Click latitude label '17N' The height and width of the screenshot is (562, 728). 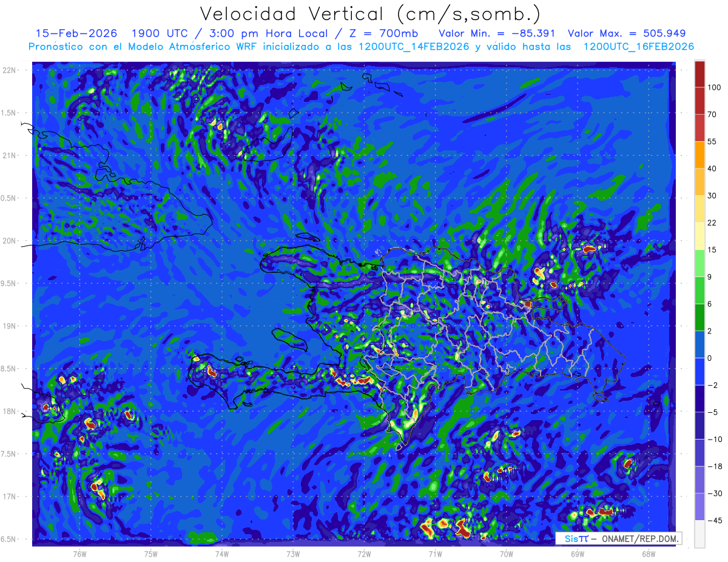pos(10,497)
